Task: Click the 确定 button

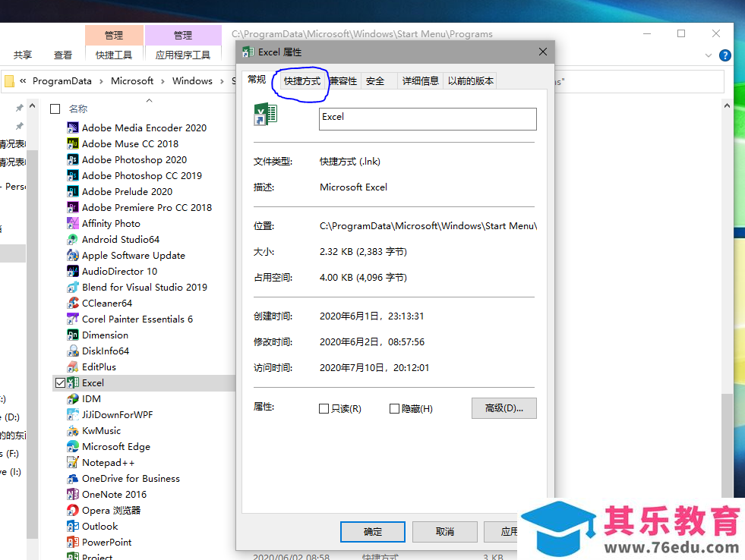Action: click(373, 531)
